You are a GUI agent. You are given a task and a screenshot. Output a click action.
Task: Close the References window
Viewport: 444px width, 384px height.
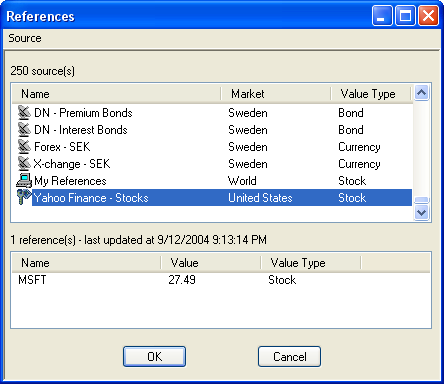point(428,15)
